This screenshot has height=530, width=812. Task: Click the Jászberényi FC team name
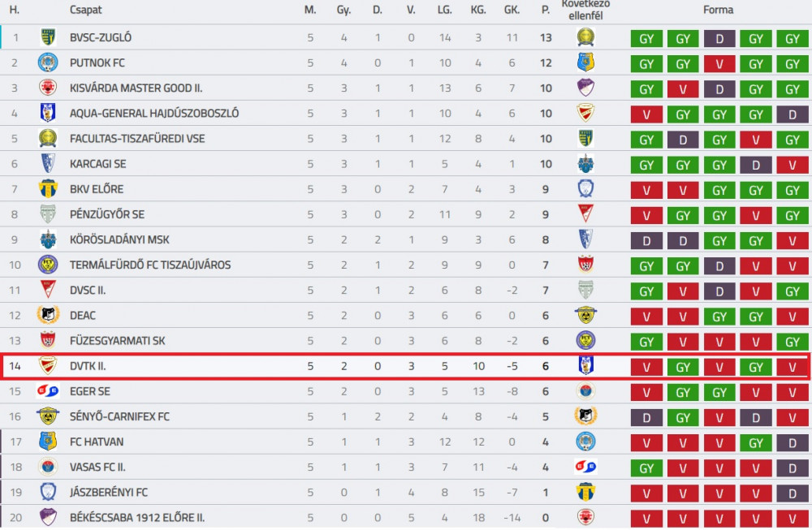click(109, 492)
